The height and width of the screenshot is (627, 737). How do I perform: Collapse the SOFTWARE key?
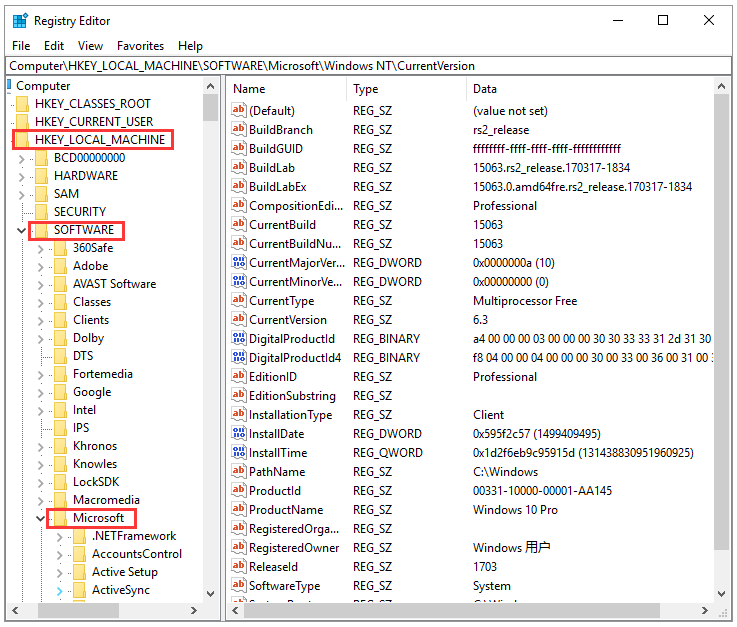[21, 230]
